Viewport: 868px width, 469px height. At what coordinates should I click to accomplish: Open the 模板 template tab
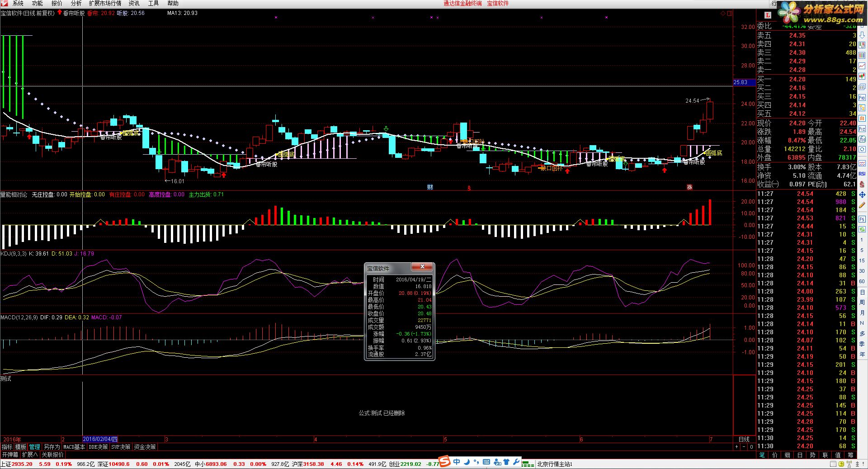21,447
